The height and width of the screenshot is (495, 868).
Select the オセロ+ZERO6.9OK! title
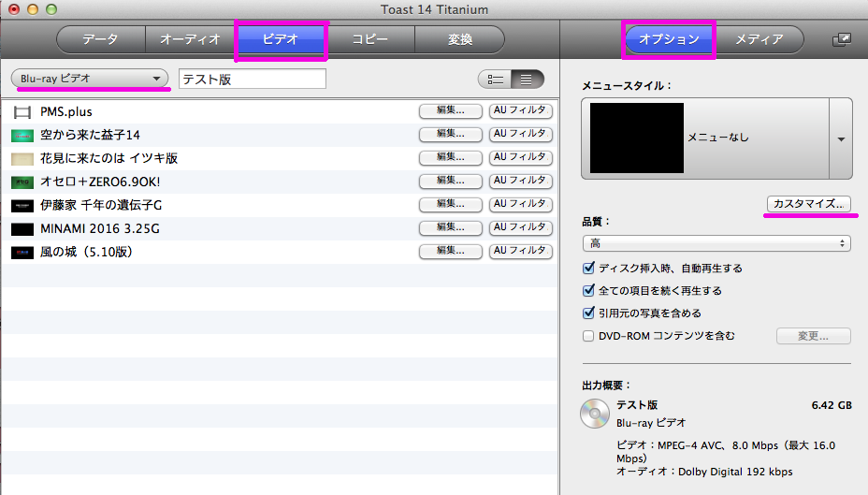[x=100, y=182]
